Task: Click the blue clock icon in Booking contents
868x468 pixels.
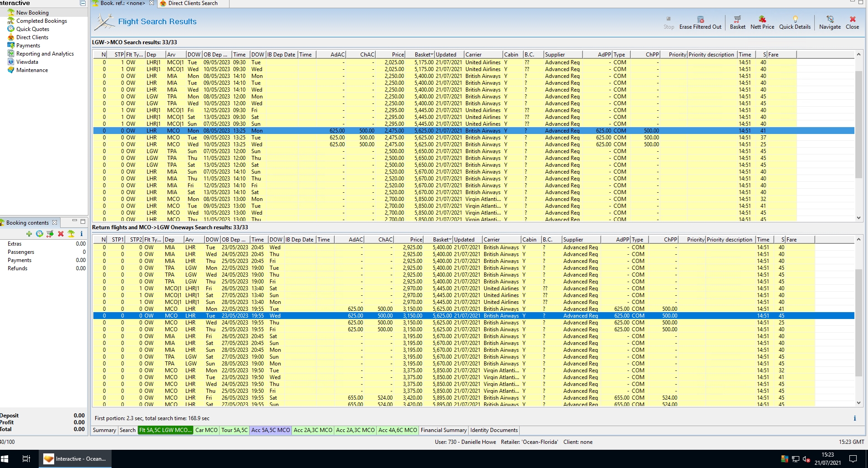Action: click(40, 234)
